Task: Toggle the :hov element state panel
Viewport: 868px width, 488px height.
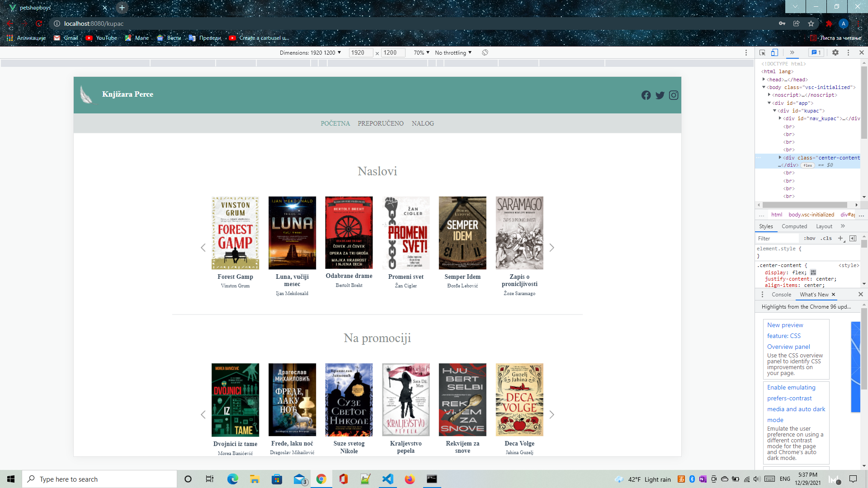Action: click(x=809, y=238)
